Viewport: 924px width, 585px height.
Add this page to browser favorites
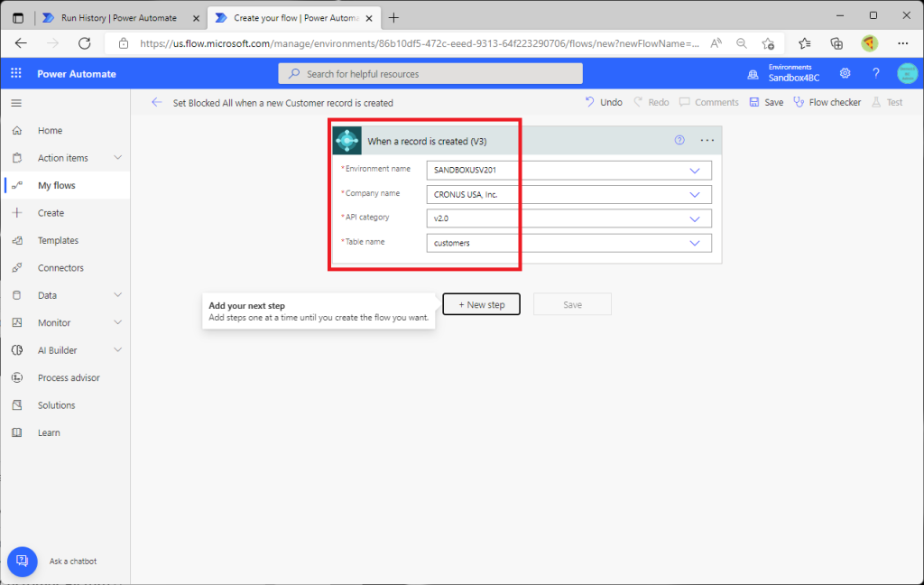coord(768,43)
